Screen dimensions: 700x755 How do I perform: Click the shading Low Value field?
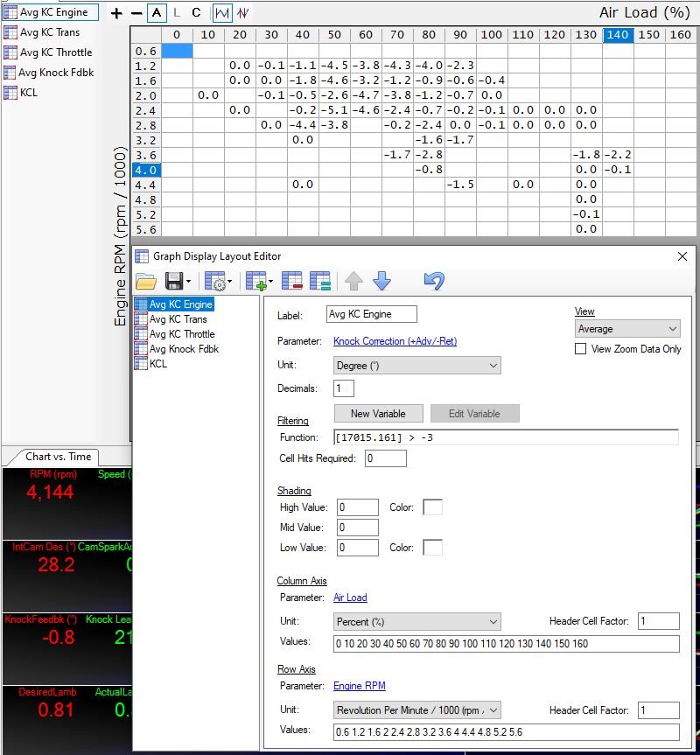click(358, 548)
